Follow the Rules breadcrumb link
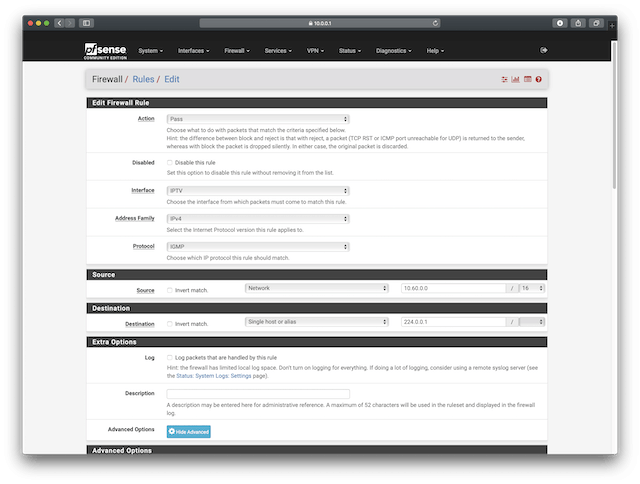This screenshot has width=640, height=484. click(143, 79)
